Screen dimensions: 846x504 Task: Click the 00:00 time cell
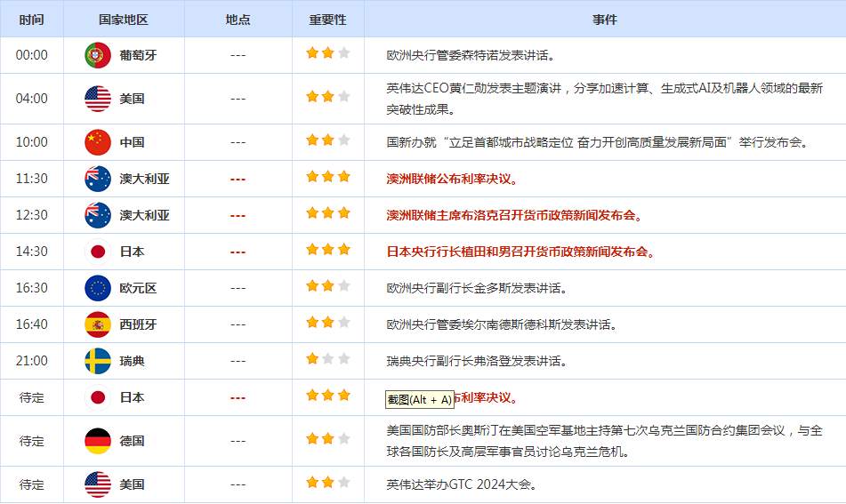(x=31, y=55)
